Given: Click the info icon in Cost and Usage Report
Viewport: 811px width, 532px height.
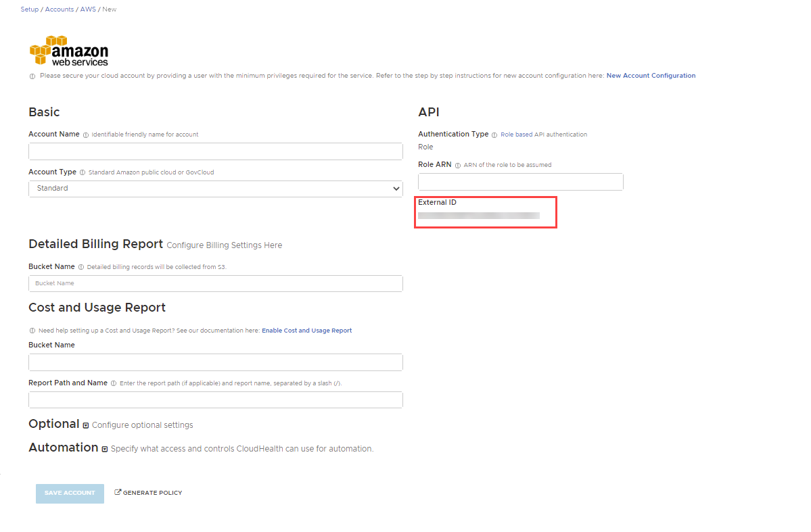Looking at the screenshot, I should tap(32, 330).
